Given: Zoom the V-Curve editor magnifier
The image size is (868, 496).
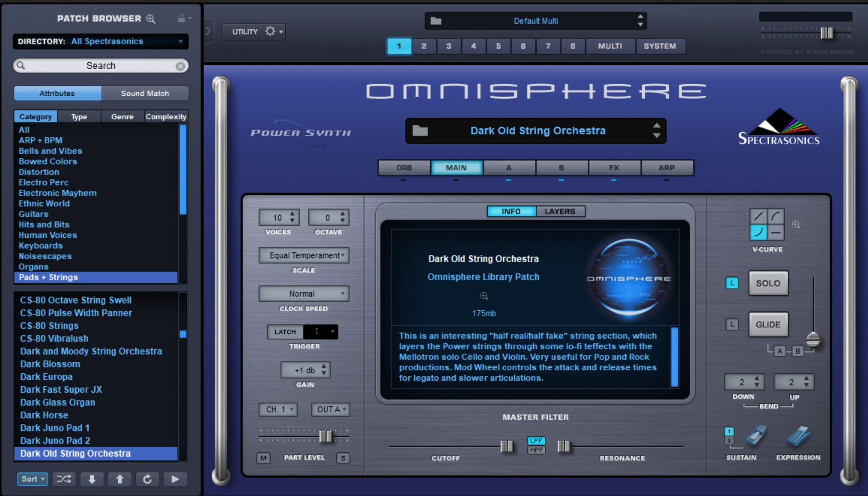Looking at the screenshot, I should pyautogui.click(x=796, y=224).
